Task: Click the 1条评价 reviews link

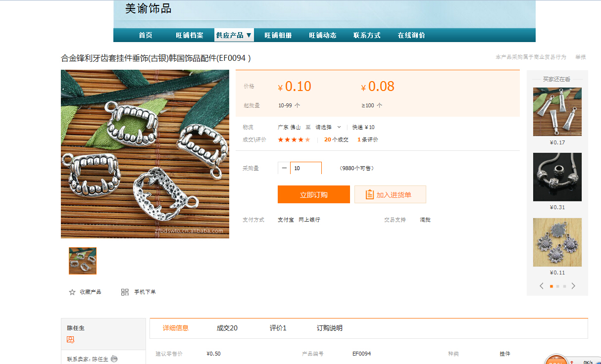Action: point(367,140)
